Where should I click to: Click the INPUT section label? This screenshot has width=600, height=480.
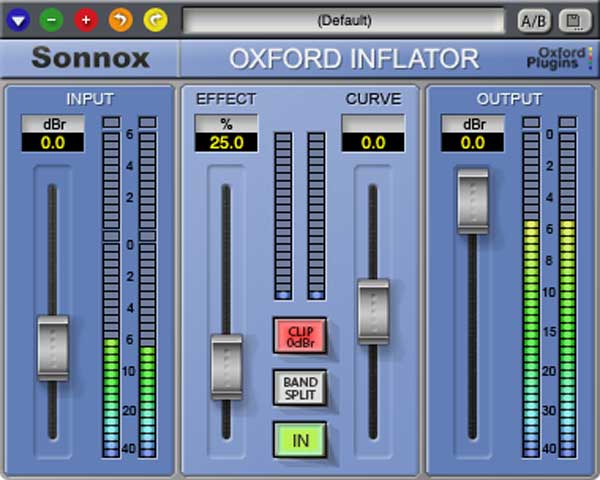(90, 99)
